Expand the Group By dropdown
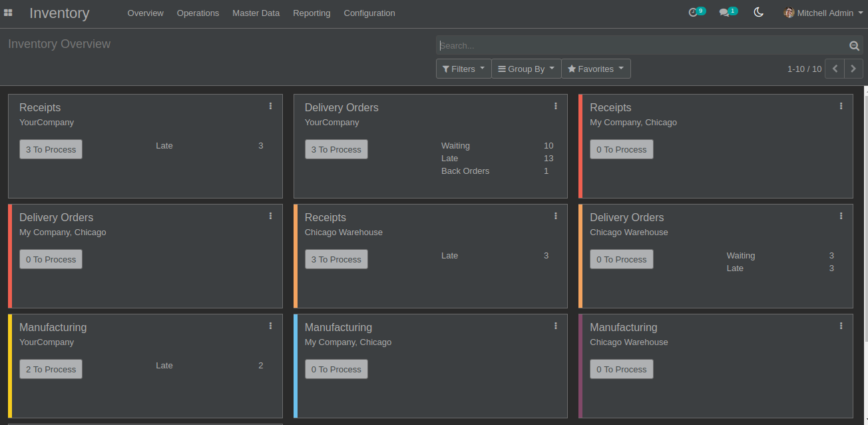868x425 pixels. [x=527, y=69]
